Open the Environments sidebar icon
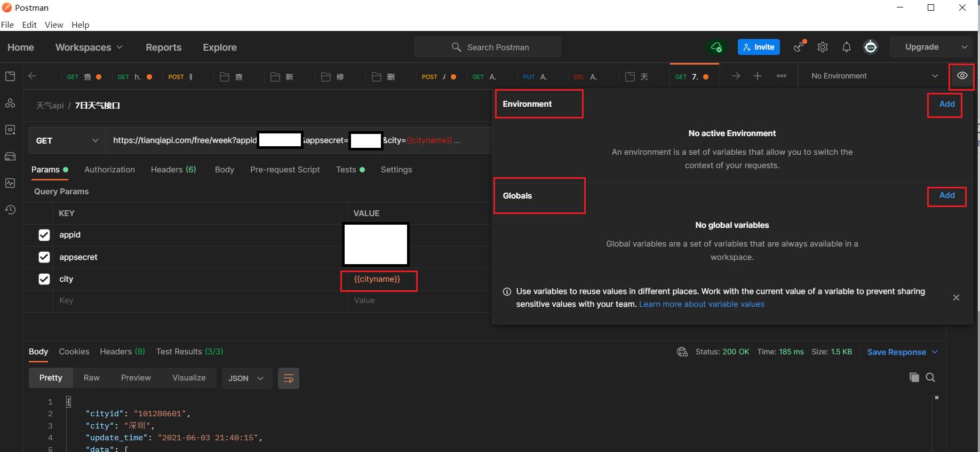The height and width of the screenshot is (452, 980). pyautogui.click(x=10, y=130)
